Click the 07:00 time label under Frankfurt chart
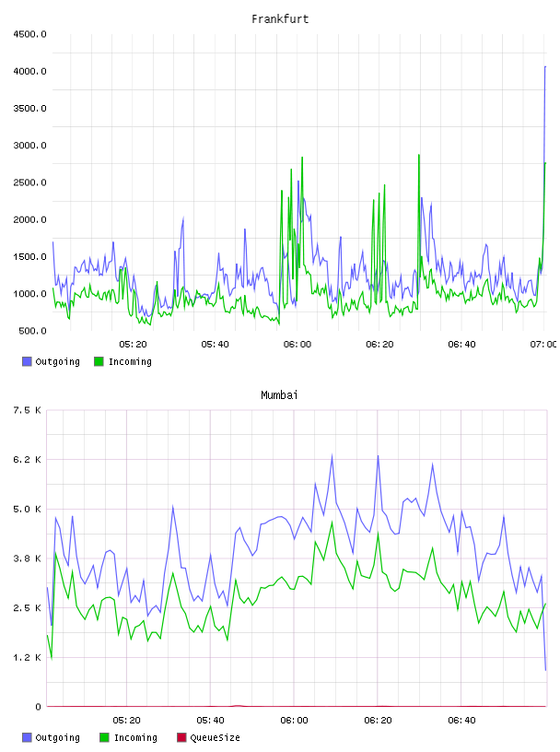This screenshot has width=560, height=752. click(x=543, y=345)
